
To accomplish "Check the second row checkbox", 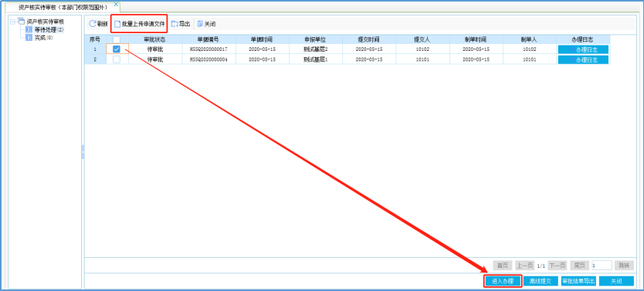I will 117,59.
